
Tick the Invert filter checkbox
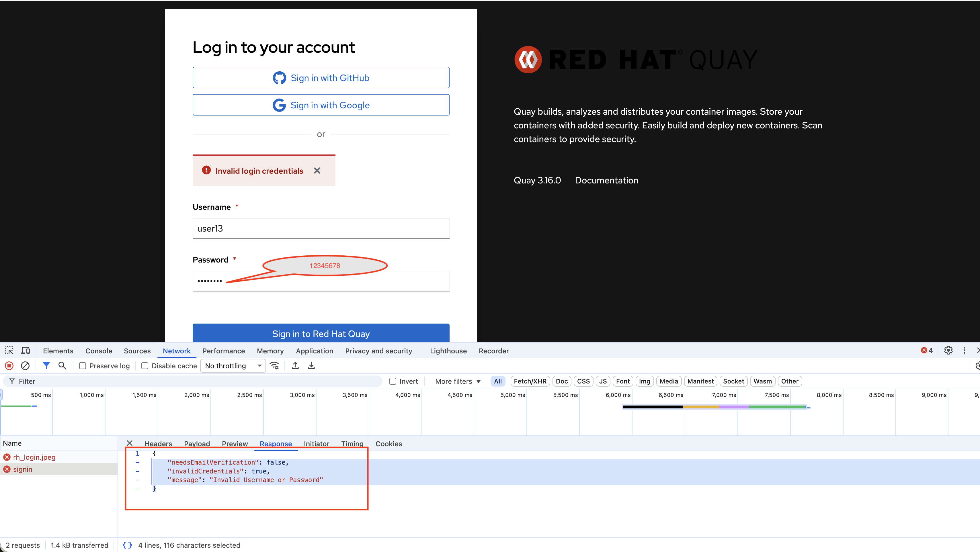(x=393, y=381)
